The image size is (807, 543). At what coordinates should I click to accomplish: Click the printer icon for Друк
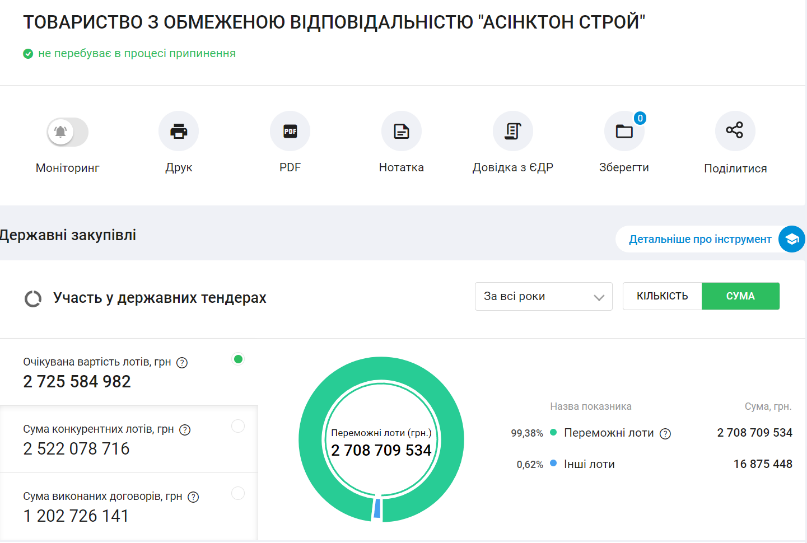coord(179,131)
